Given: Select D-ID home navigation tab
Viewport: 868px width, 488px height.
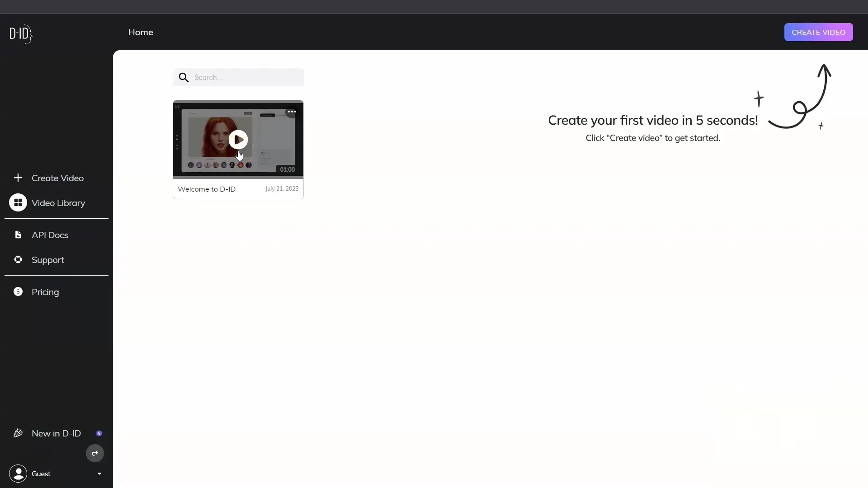Looking at the screenshot, I should point(140,32).
